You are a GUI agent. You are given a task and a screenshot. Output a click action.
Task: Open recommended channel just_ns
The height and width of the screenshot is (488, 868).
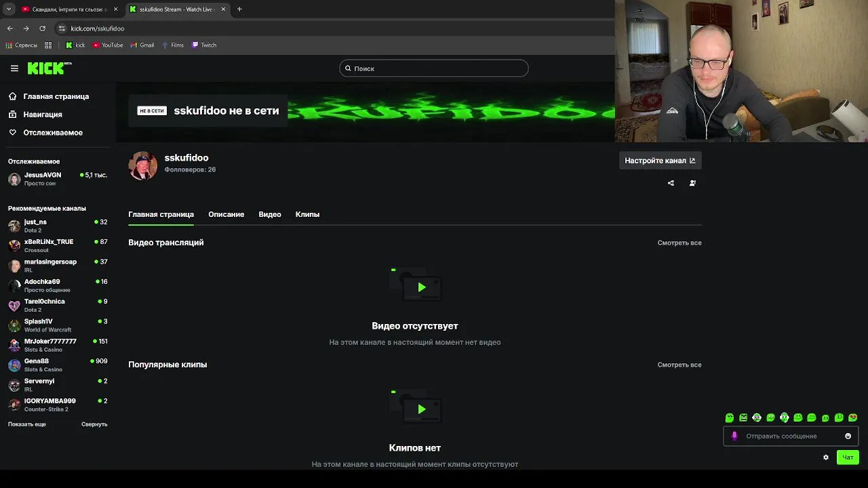click(x=58, y=226)
